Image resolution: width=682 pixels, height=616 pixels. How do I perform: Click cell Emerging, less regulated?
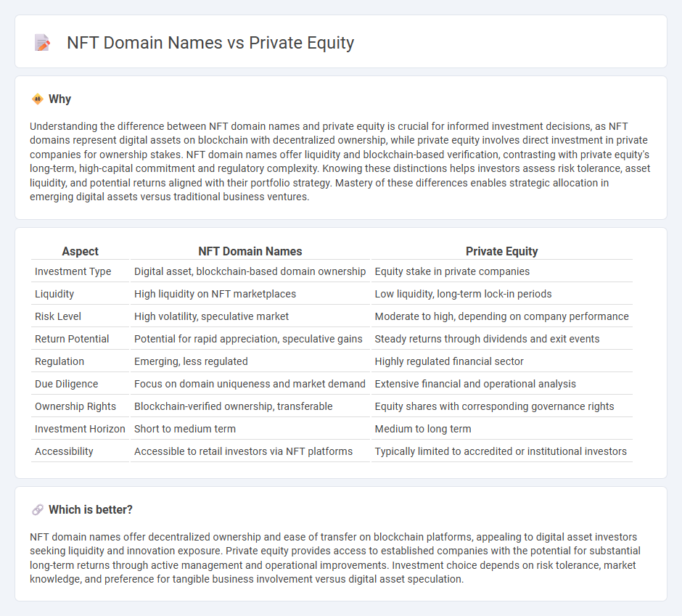click(x=250, y=361)
